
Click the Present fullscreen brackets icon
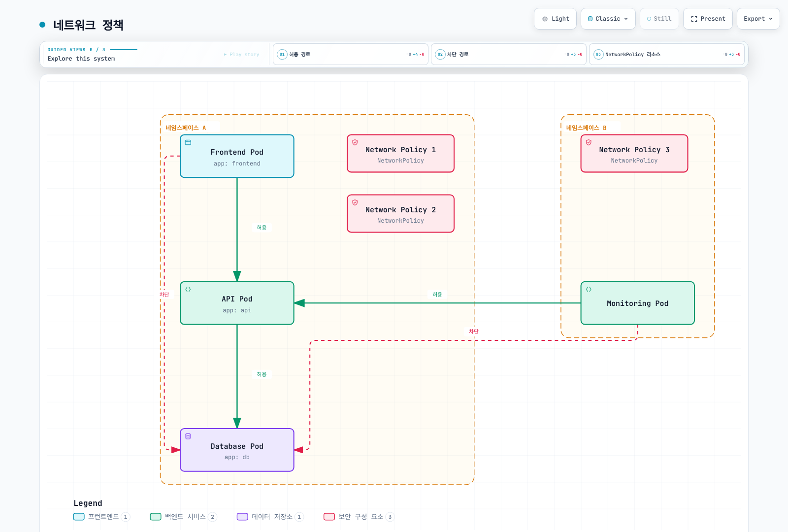(694, 19)
